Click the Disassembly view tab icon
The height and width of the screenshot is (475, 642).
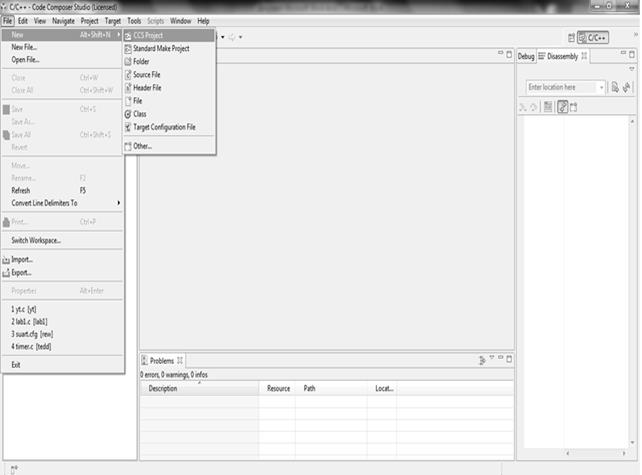(542, 56)
